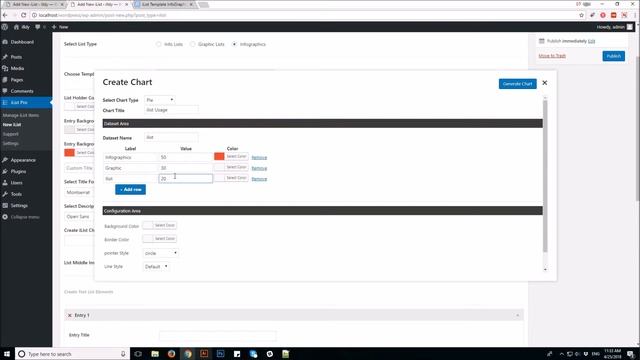Click the orange color swatch in Infographics row
The image size is (640, 360).
pos(219,156)
